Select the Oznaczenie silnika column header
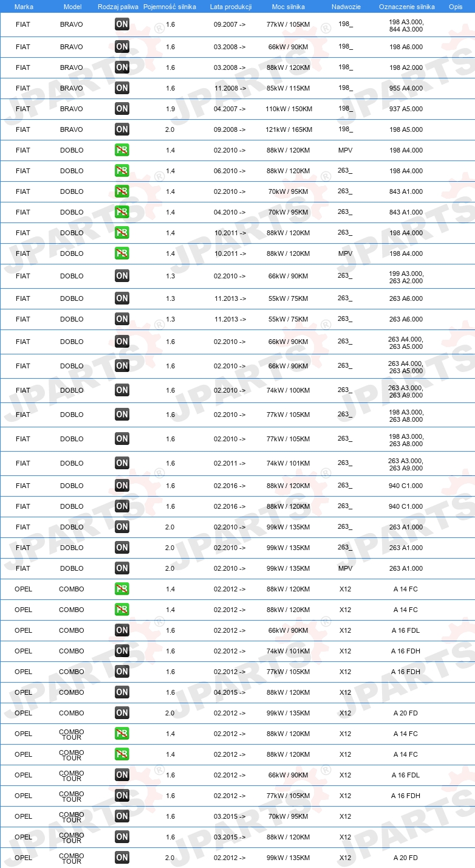The height and width of the screenshot is (868, 475). pyautogui.click(x=406, y=7)
